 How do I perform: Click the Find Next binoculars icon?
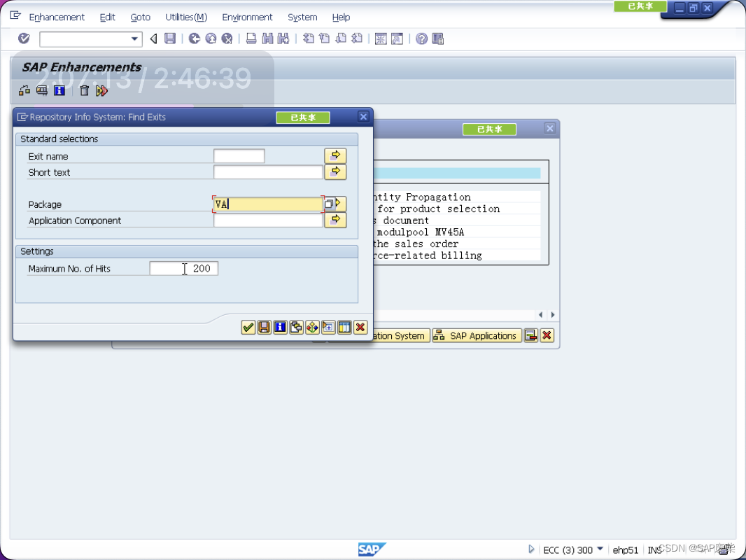tap(283, 38)
